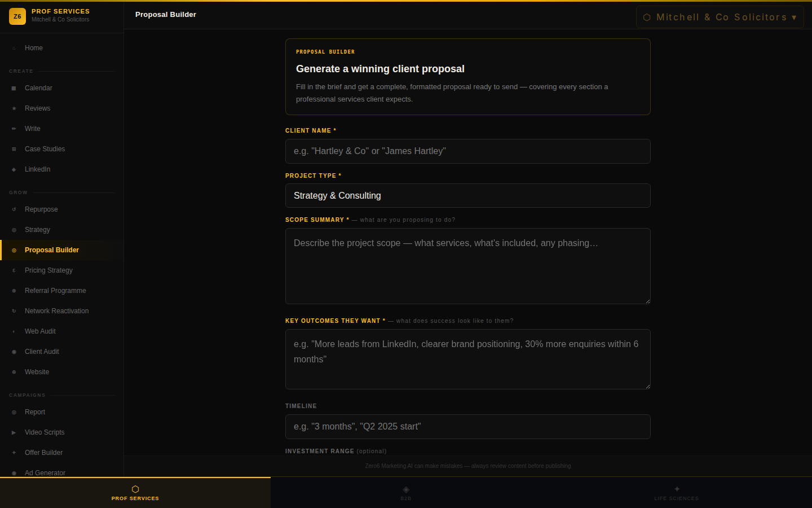Click the sparkle icon beside Offer Builder
The height and width of the screenshot is (508, 812).
coord(14,453)
